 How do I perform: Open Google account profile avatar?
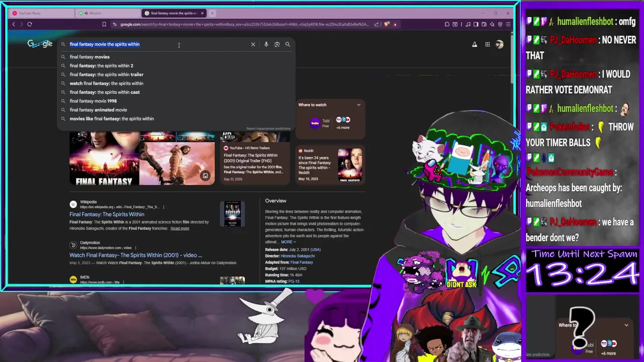[499, 44]
